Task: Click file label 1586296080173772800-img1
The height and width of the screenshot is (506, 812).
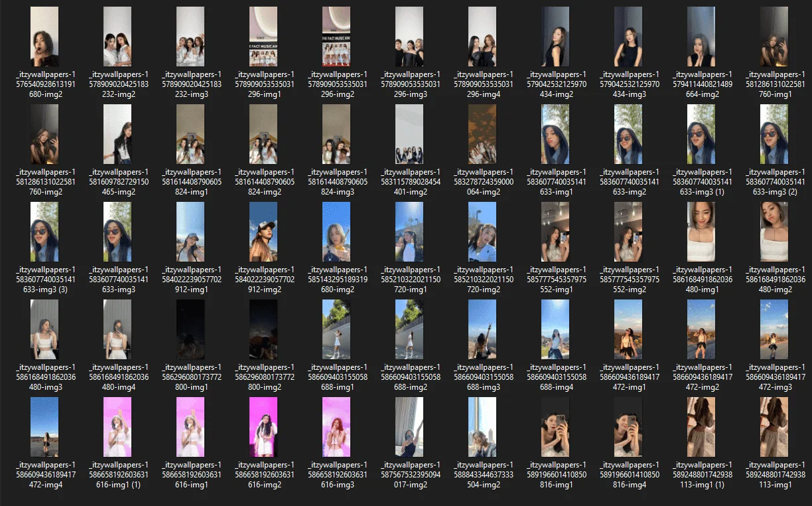Action: (190, 378)
